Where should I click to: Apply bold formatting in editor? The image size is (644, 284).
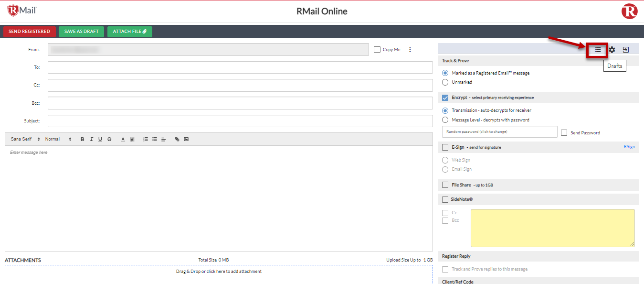(x=83, y=139)
